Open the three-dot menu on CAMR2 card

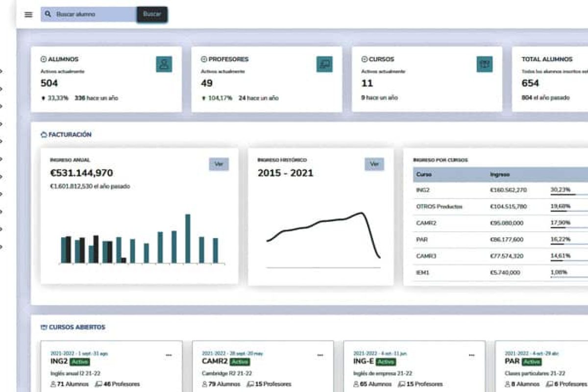320,355
